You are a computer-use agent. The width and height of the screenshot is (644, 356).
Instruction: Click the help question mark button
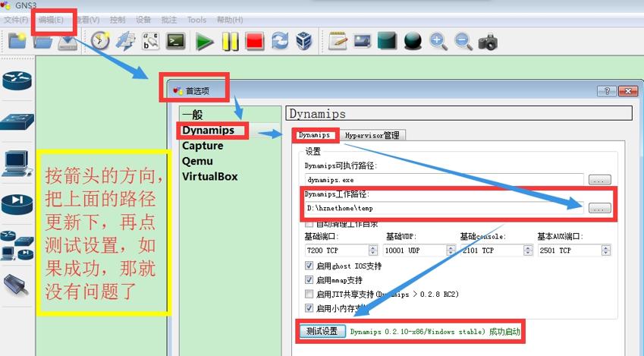[607, 91]
